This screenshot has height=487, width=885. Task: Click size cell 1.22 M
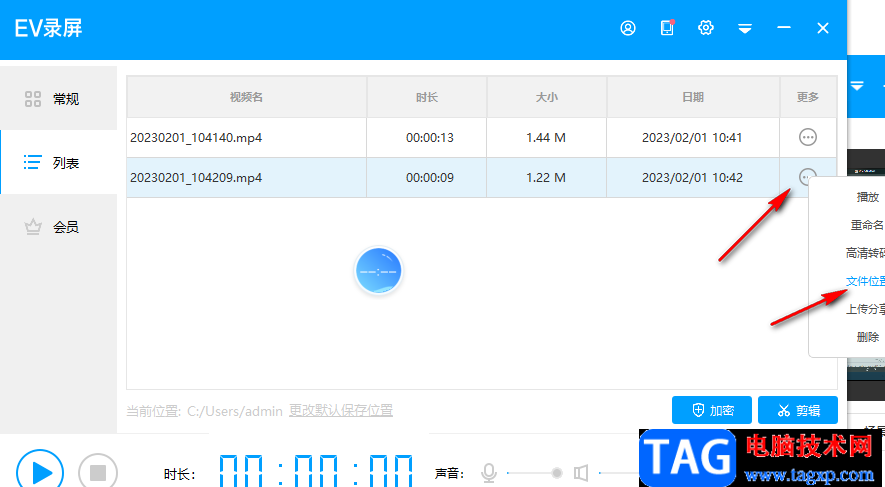coord(546,178)
